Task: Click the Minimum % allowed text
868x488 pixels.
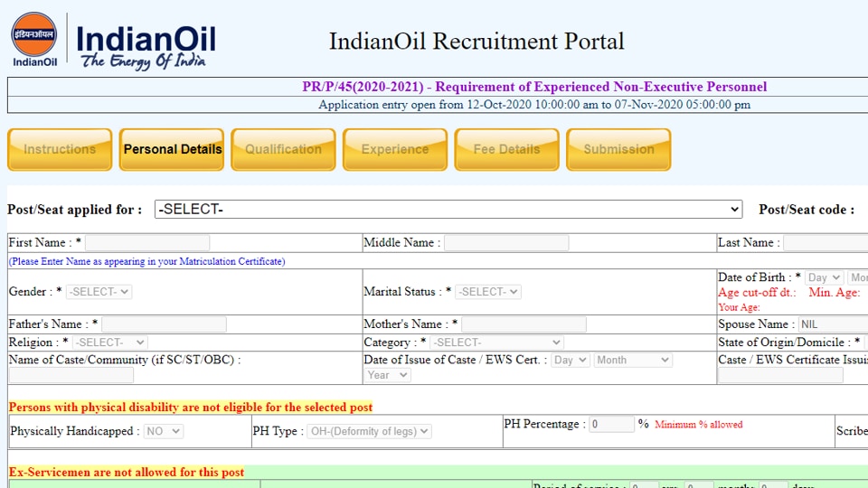Action: (699, 425)
